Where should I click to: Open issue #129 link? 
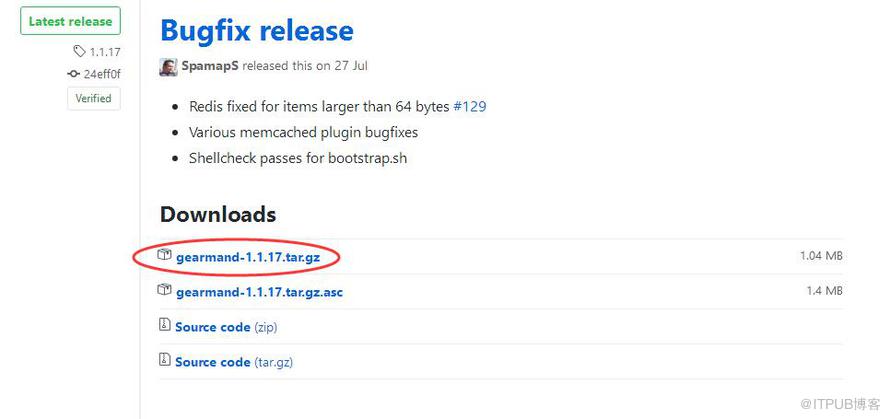click(469, 106)
